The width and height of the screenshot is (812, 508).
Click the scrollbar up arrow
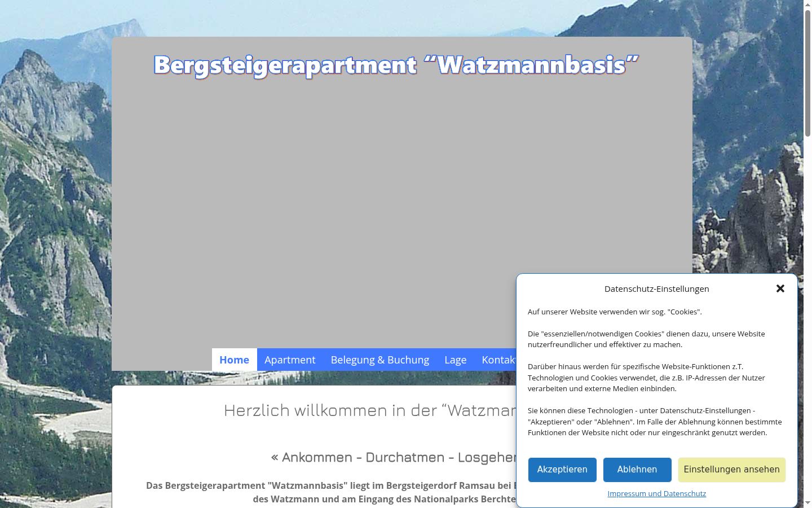pos(807,5)
